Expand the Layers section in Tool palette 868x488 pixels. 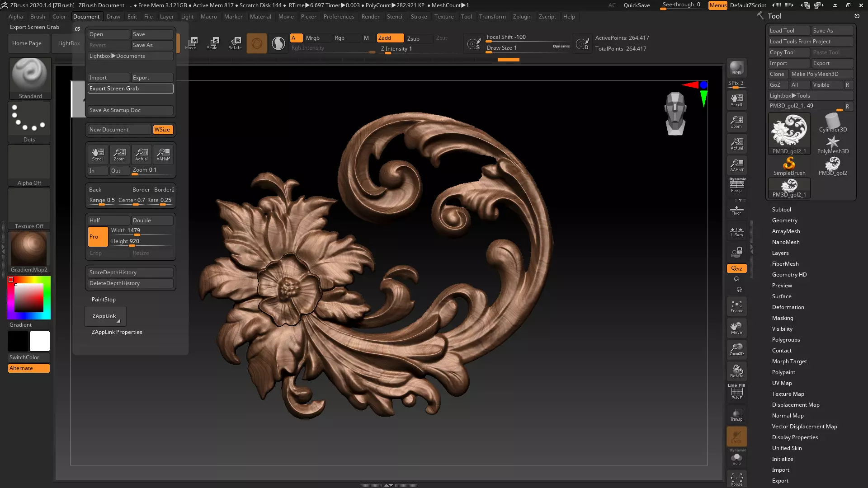[780, 253]
